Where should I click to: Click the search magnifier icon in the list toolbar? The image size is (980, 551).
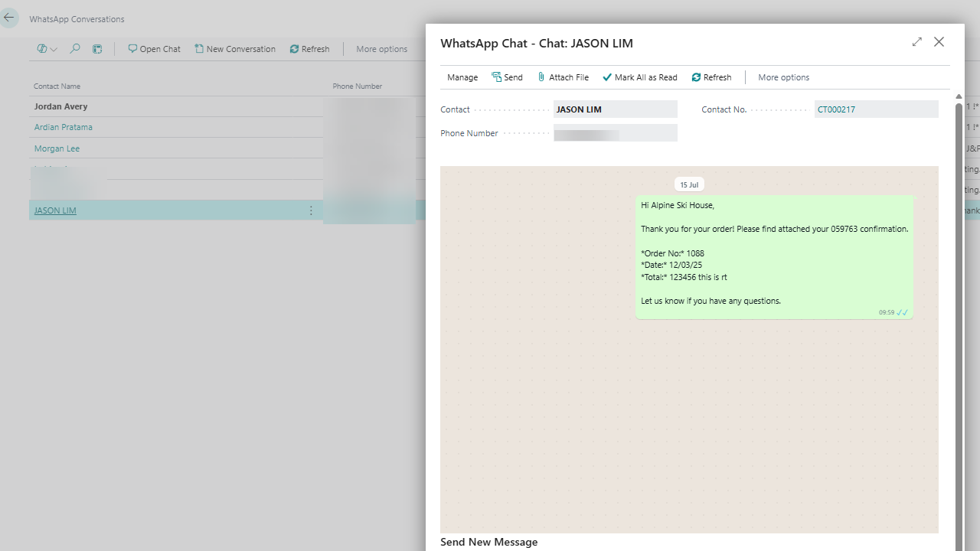click(x=75, y=49)
